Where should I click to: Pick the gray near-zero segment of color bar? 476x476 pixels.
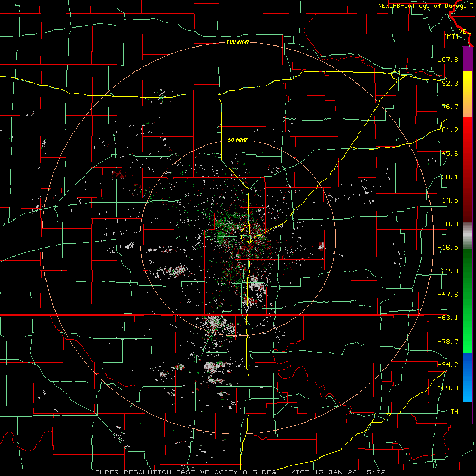point(467,235)
